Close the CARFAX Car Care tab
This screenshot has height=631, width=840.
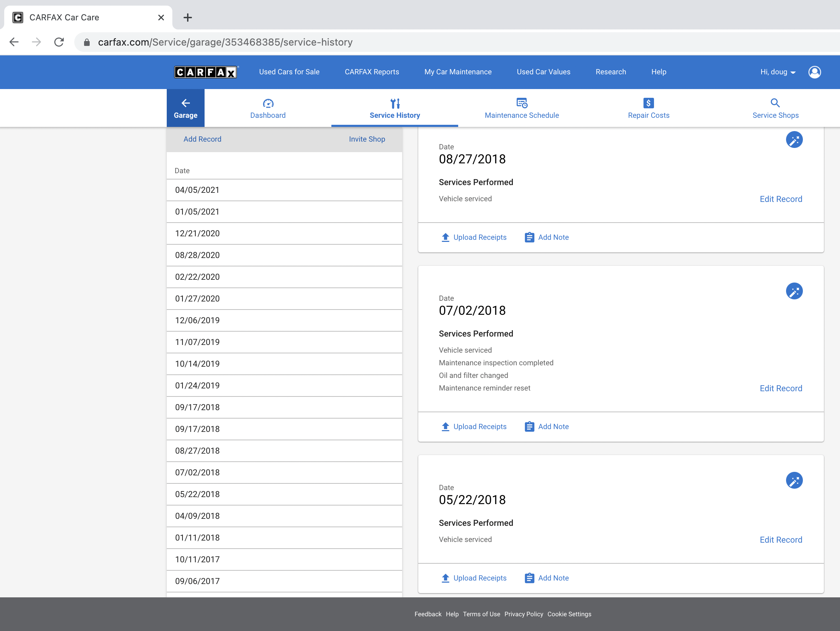click(161, 18)
